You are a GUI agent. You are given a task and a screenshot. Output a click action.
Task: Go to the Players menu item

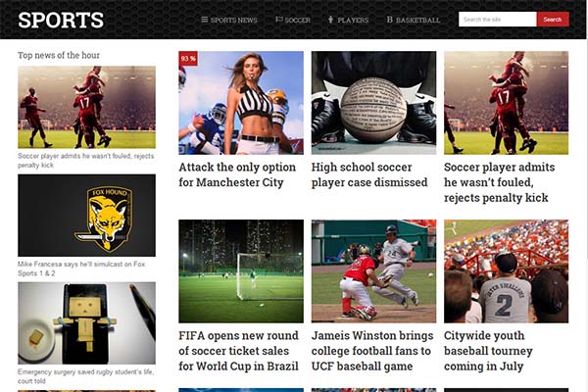[x=348, y=20]
